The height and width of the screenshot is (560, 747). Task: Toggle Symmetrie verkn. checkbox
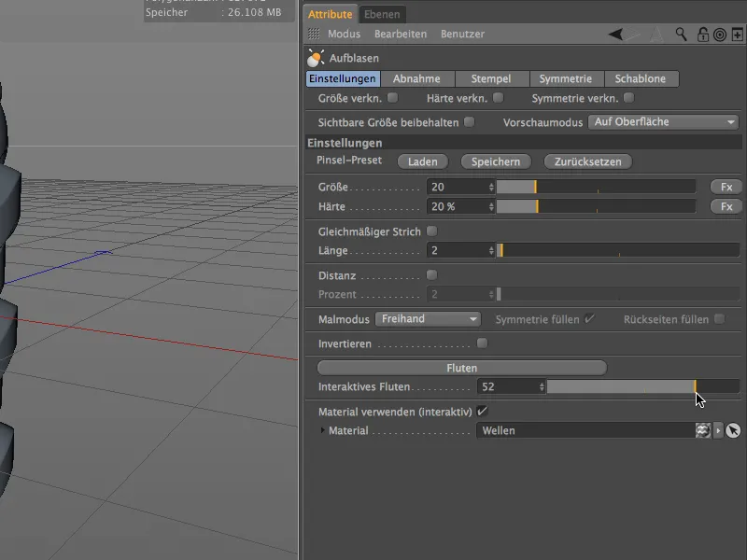pos(628,98)
